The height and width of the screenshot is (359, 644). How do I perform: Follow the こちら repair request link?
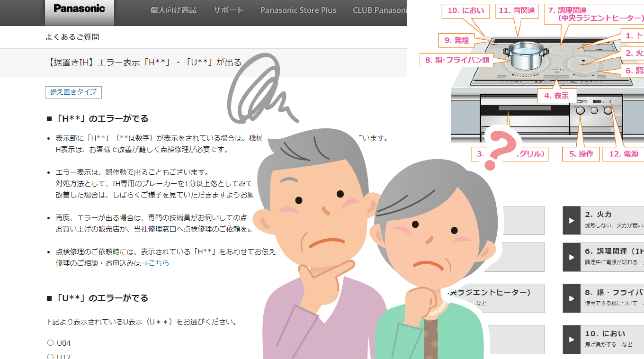pyautogui.click(x=159, y=263)
